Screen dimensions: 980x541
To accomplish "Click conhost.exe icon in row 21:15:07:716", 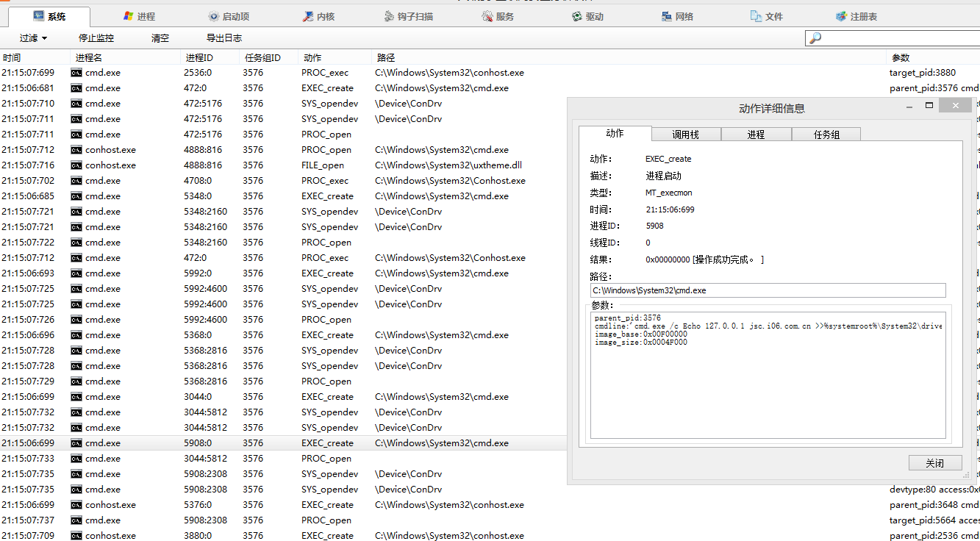I will pos(76,165).
